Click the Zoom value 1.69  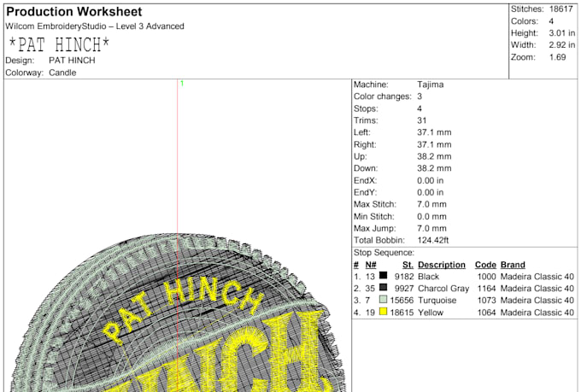pyautogui.click(x=558, y=57)
